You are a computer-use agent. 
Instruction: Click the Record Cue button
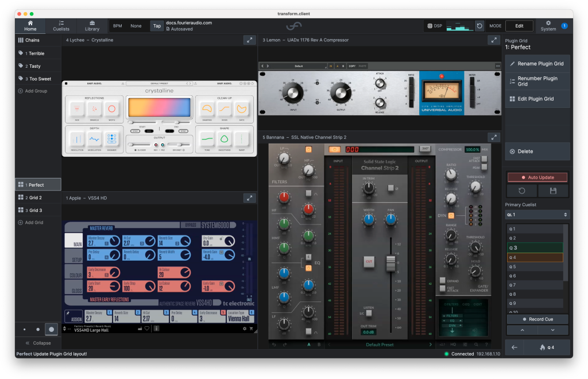[x=537, y=319]
